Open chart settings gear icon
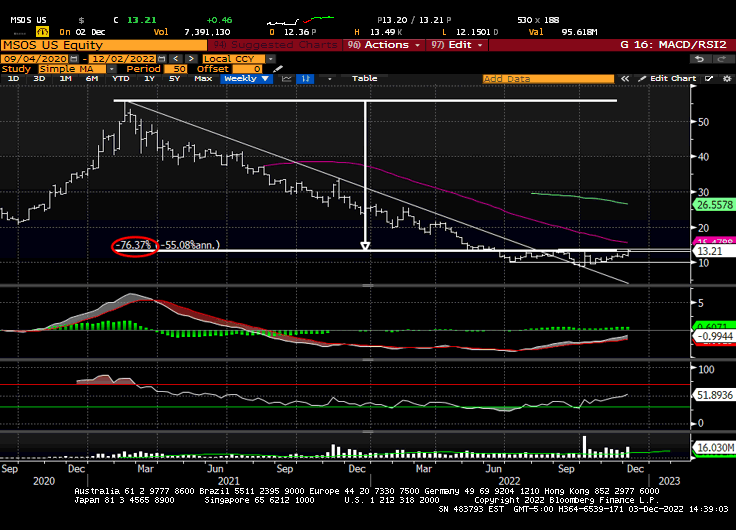 [x=727, y=78]
